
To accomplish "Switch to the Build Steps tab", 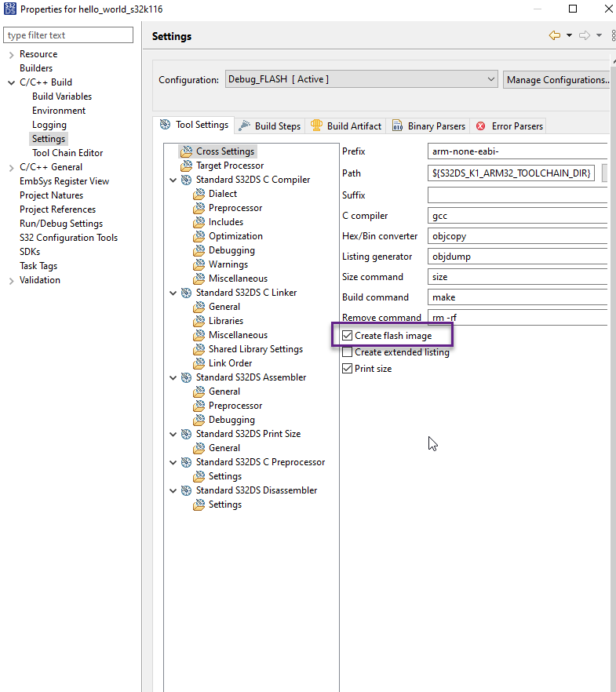I will point(270,126).
